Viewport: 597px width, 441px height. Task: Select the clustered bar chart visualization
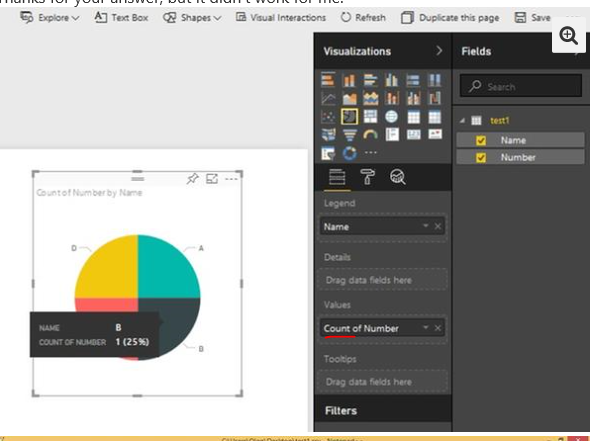pyautogui.click(x=370, y=80)
